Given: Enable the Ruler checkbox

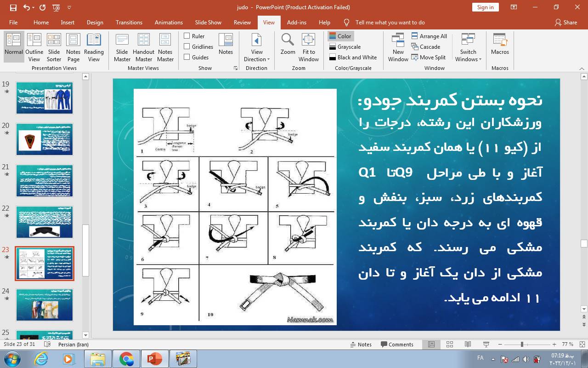Looking at the screenshot, I should coord(187,36).
